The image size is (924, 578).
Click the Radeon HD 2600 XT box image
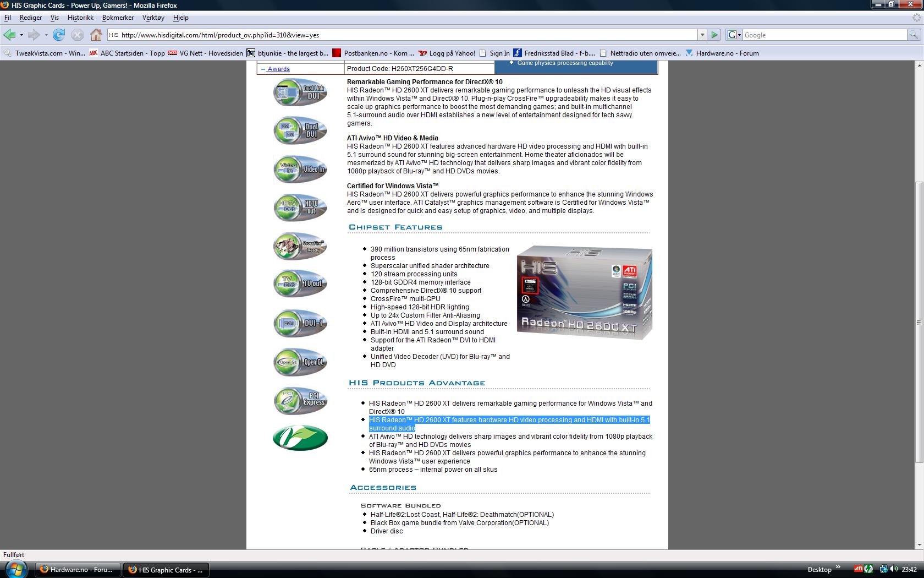(585, 292)
